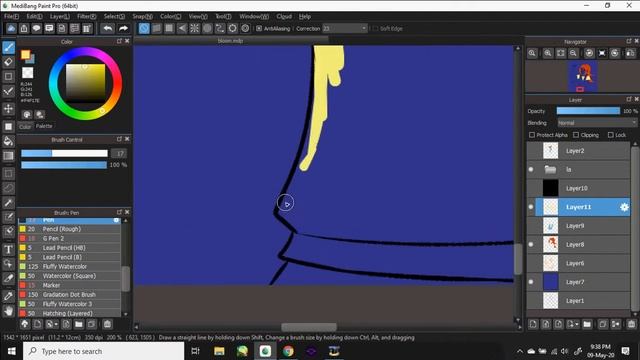
Task: Click the Redo arrow
Action: pyautogui.click(x=123, y=28)
